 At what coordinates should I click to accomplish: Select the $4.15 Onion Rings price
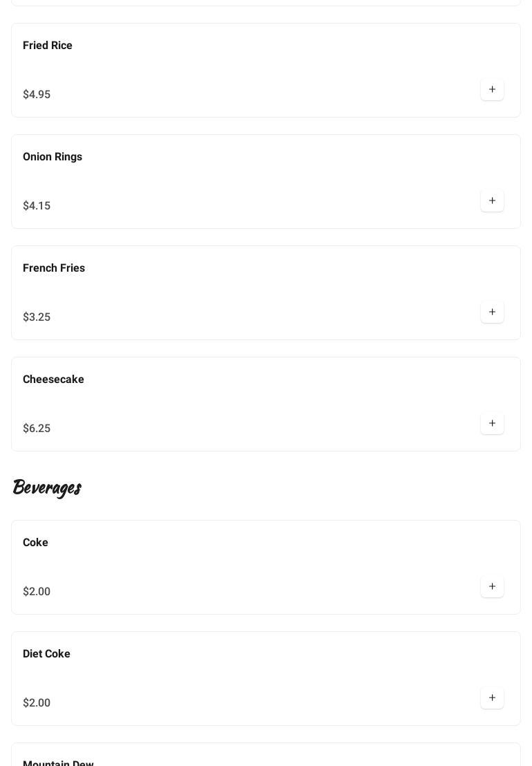pos(37,206)
